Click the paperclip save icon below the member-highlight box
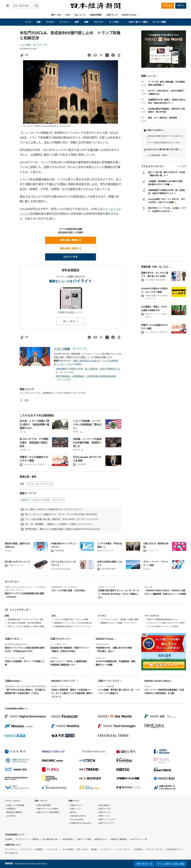 [22, 337]
